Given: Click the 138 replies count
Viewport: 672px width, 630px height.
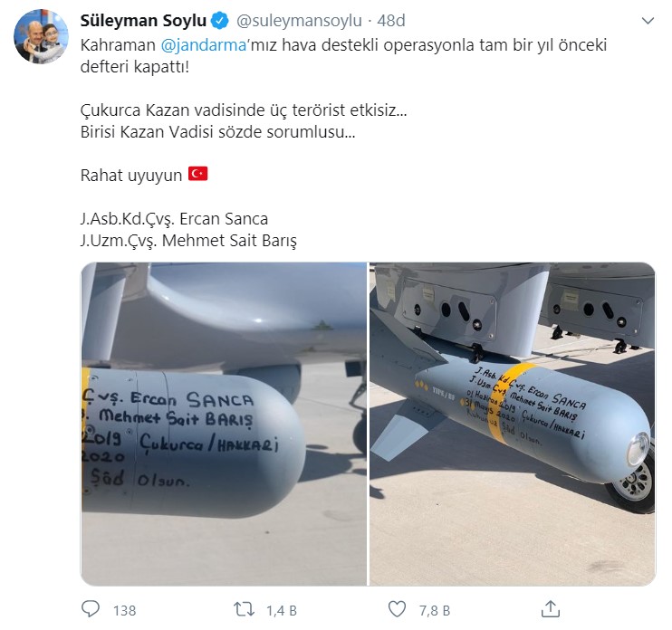Looking at the screenshot, I should [x=124, y=610].
